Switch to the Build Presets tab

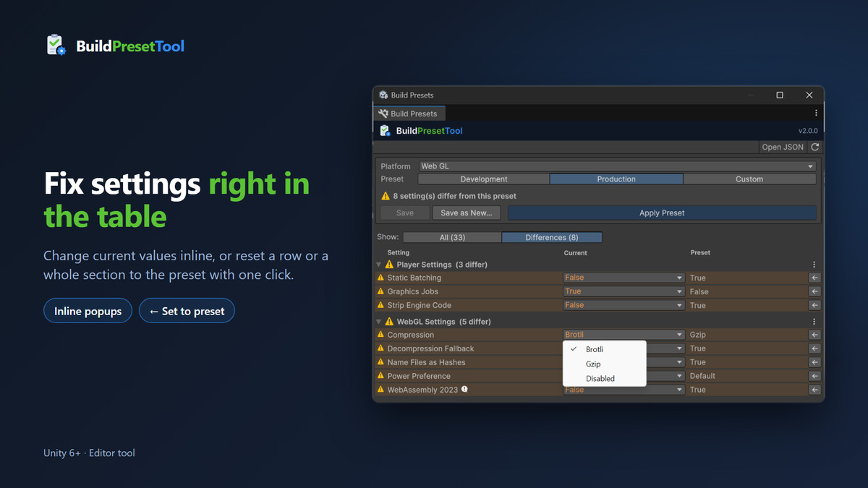(409, 114)
